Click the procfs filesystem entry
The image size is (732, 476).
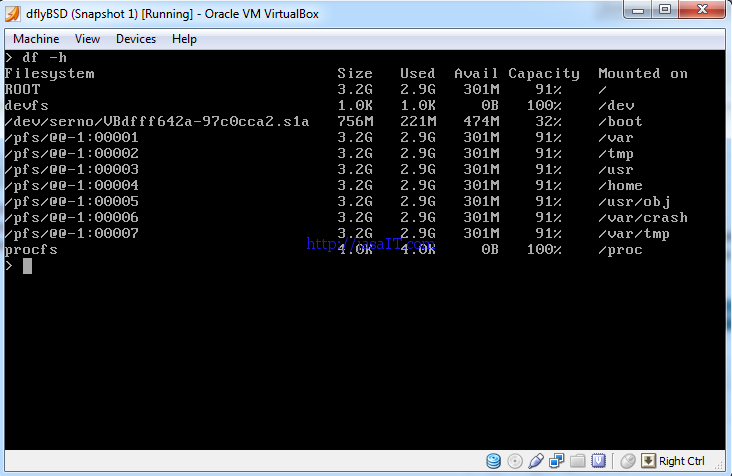coord(31,250)
